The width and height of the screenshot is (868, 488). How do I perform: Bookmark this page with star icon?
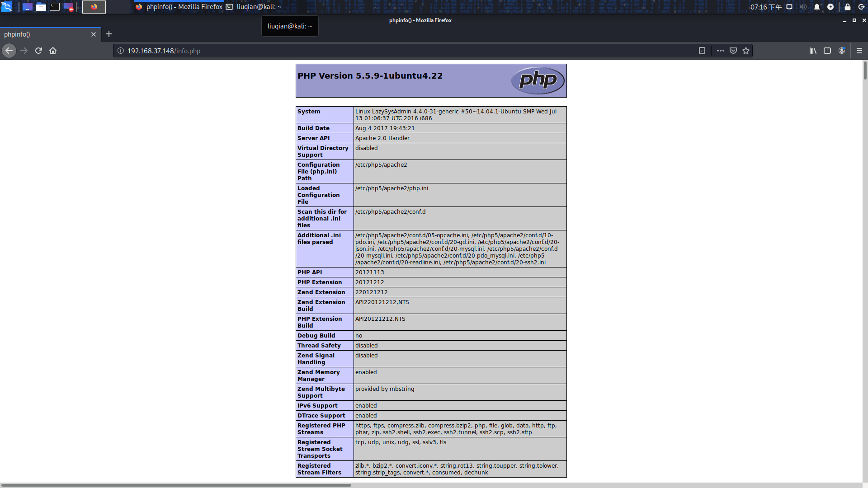tap(746, 51)
